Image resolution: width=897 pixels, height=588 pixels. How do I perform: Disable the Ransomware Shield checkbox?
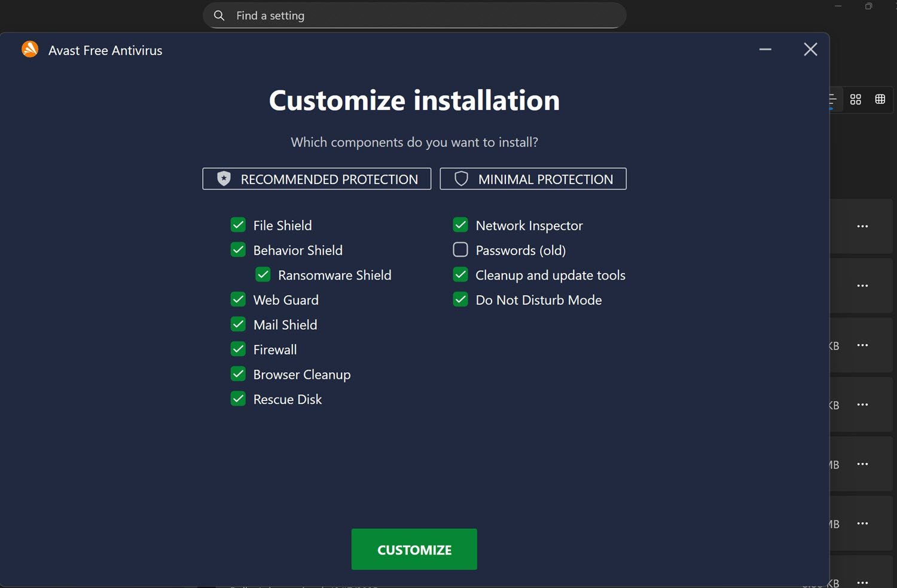point(263,275)
